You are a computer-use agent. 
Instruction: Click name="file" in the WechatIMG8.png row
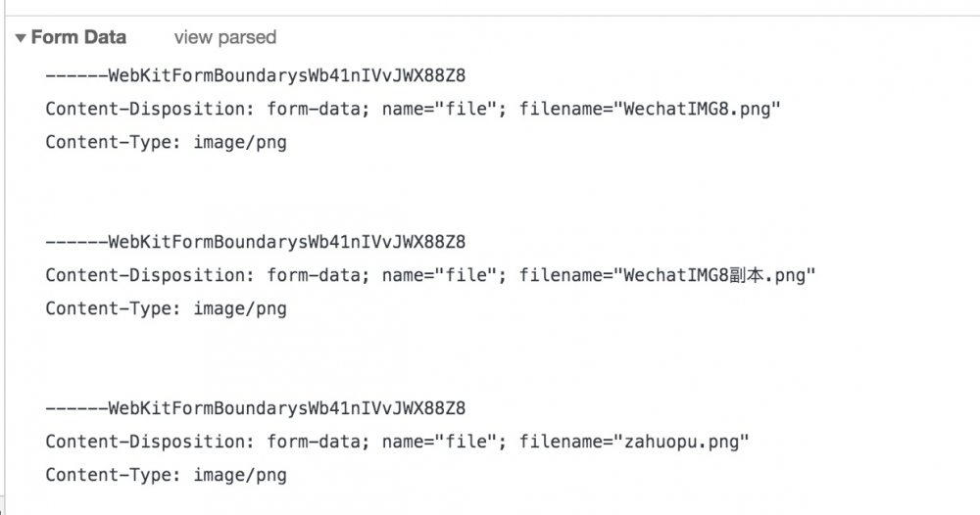(x=439, y=109)
